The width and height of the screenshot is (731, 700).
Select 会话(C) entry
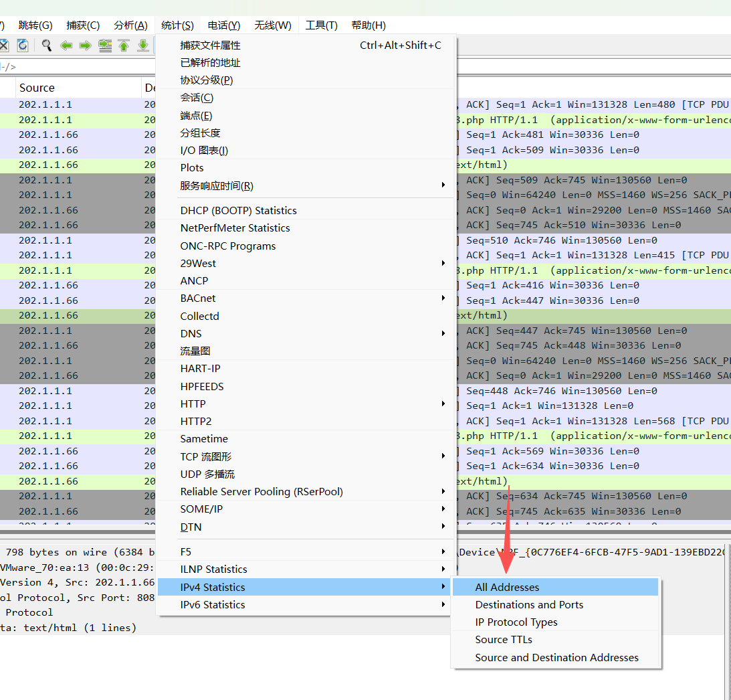pos(306,98)
